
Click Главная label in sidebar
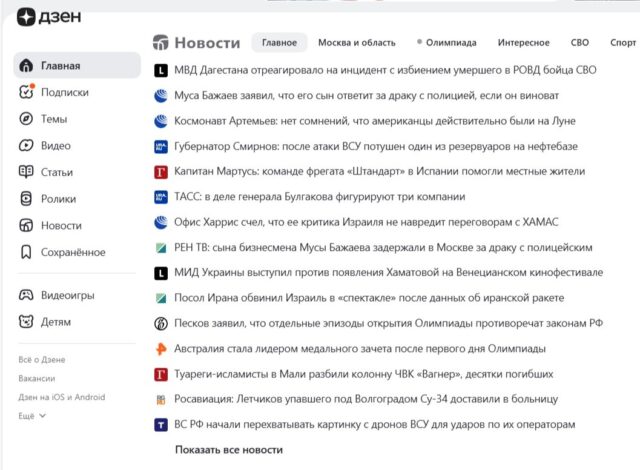[x=60, y=66]
